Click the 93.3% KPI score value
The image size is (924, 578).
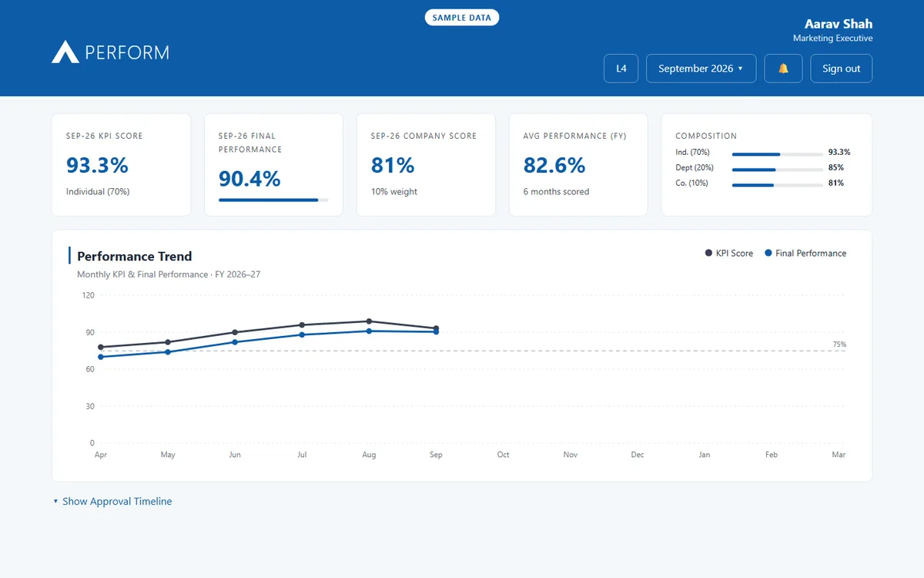pos(97,165)
